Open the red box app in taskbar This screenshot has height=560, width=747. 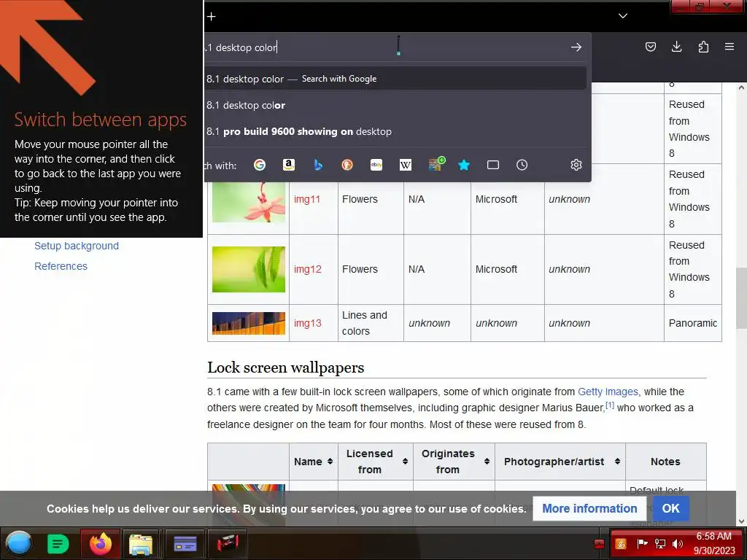pyautogui.click(x=228, y=543)
